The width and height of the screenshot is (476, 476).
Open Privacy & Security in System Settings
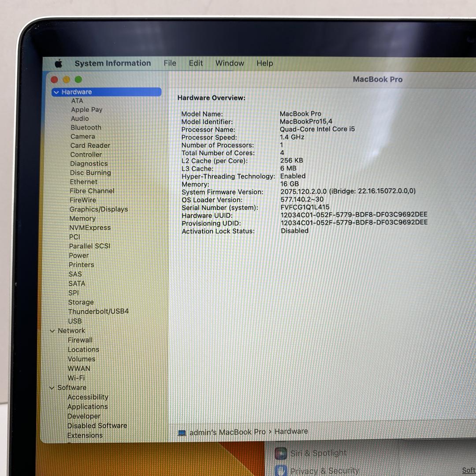tap(317, 471)
